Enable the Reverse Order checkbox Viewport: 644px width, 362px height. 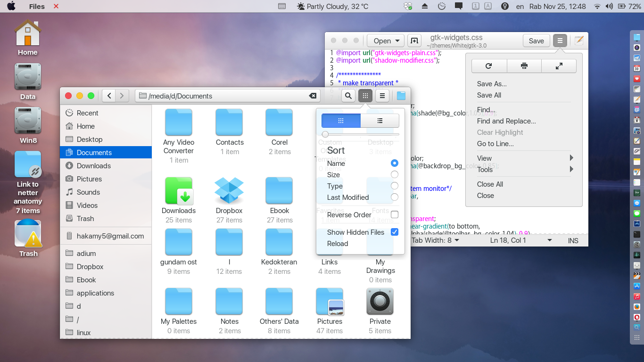click(395, 214)
